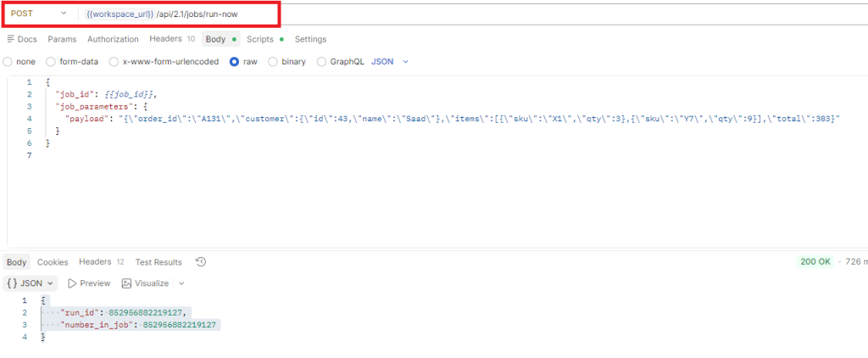The image size is (868, 358).
Task: Open the Authorization tab
Action: [x=113, y=40]
